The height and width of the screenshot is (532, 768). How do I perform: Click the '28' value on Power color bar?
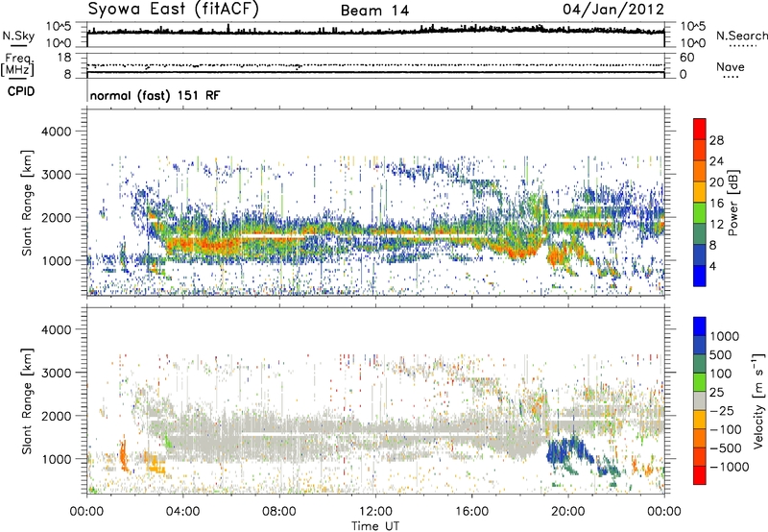point(716,140)
